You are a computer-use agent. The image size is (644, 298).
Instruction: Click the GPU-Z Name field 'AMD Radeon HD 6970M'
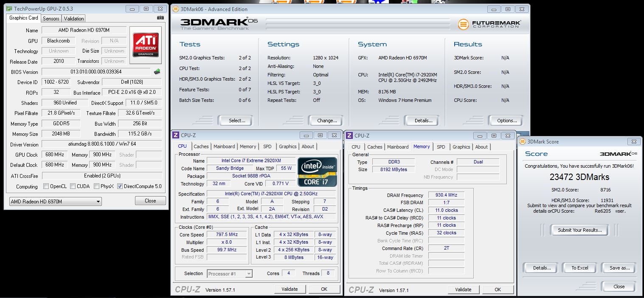pos(84,31)
